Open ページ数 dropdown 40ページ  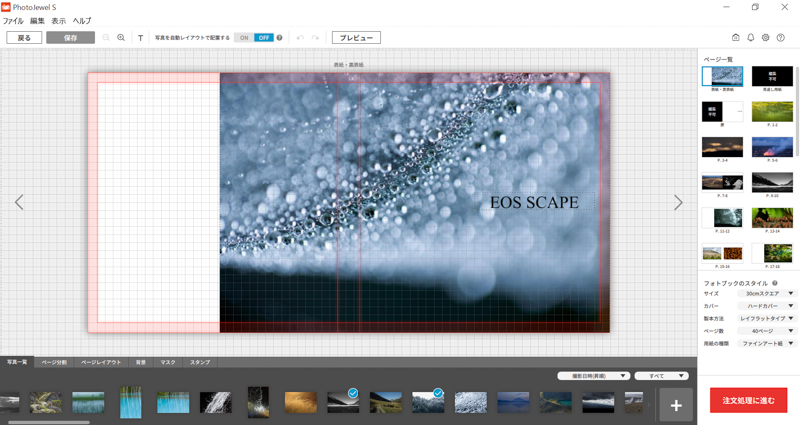coord(767,331)
